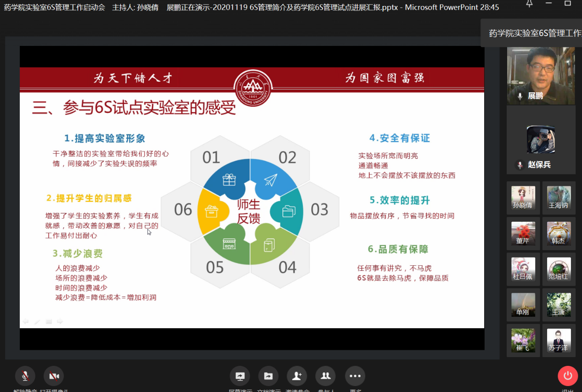Start screen sharing via 屏幕演示 icon
Image resolution: width=582 pixels, height=392 pixels.
pyautogui.click(x=240, y=376)
